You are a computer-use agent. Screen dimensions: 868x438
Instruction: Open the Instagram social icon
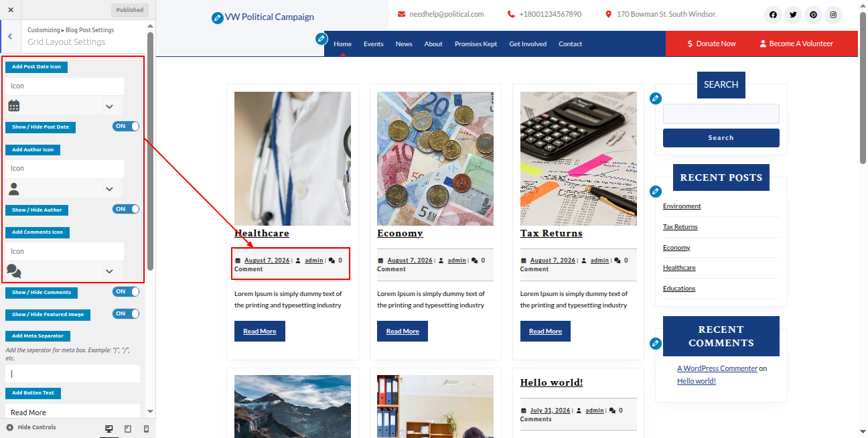833,15
